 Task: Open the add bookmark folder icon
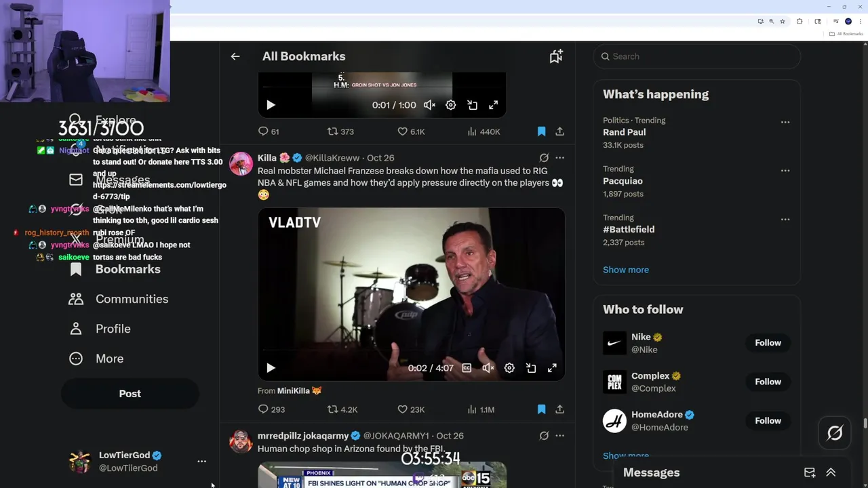click(x=556, y=56)
